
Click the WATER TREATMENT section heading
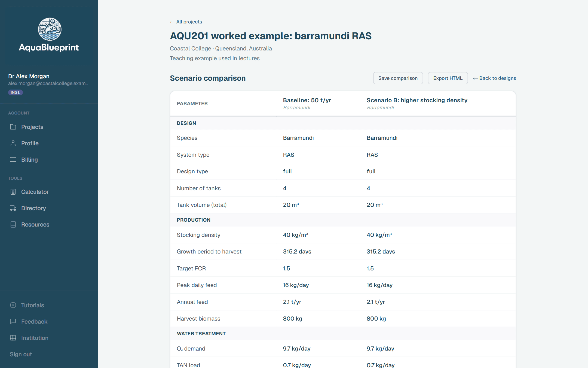click(x=201, y=334)
